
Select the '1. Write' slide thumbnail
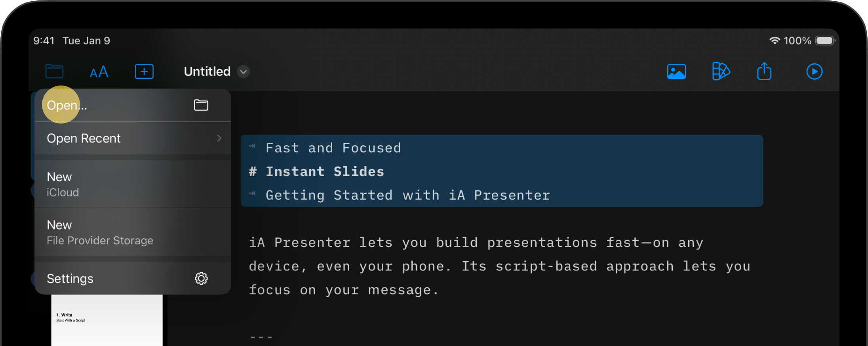[107, 320]
